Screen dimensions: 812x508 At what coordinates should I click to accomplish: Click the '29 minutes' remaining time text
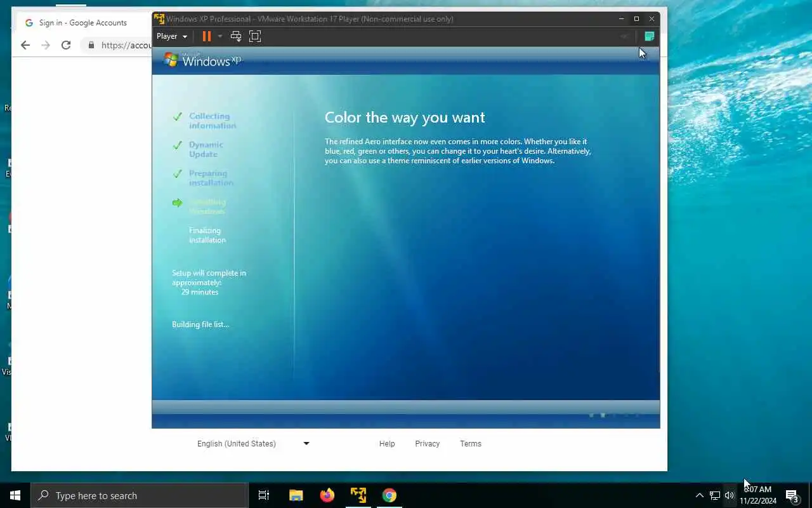(200, 292)
